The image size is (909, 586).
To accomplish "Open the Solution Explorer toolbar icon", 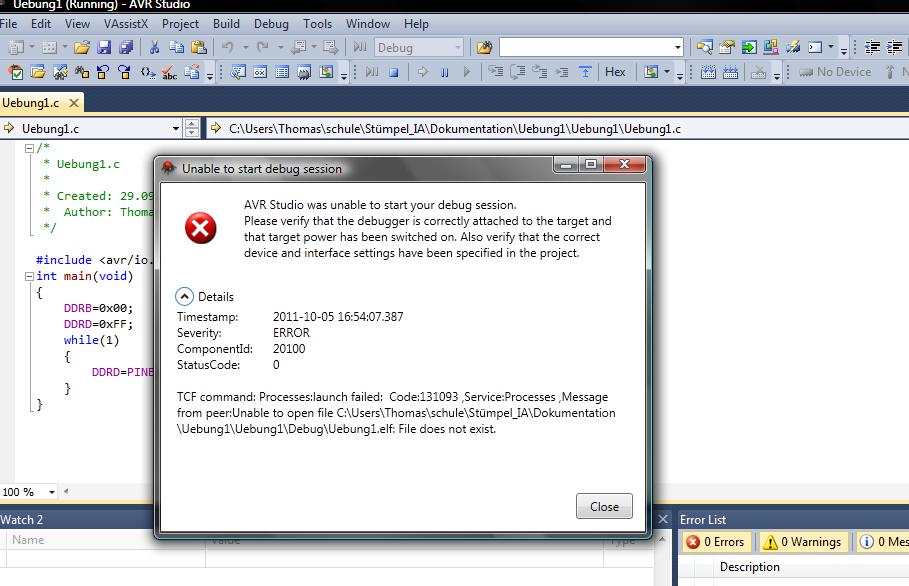I will click(x=704, y=47).
